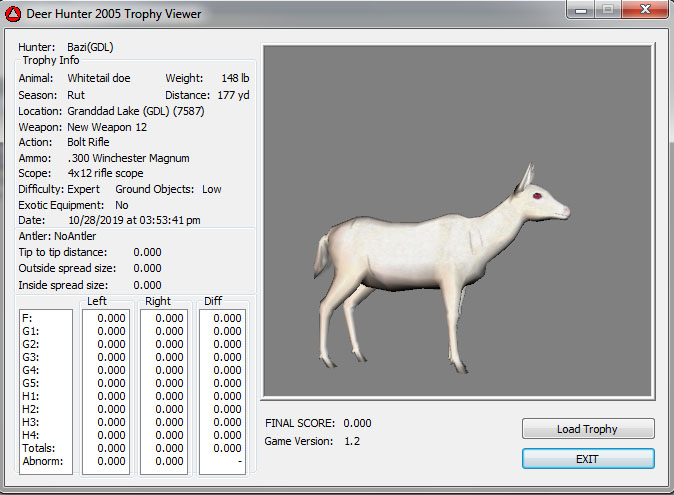The height and width of the screenshot is (495, 674).
Task: Click the 177 yd distance value
Action: point(233,95)
